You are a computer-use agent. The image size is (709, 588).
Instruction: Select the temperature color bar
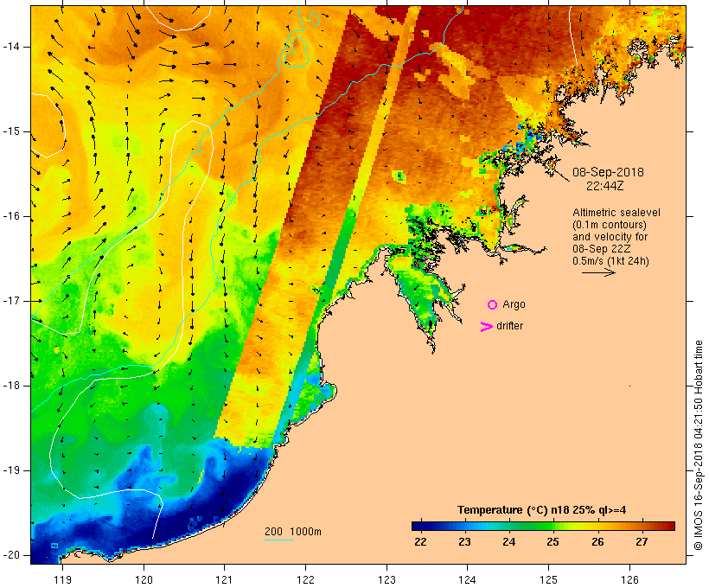[x=543, y=526]
